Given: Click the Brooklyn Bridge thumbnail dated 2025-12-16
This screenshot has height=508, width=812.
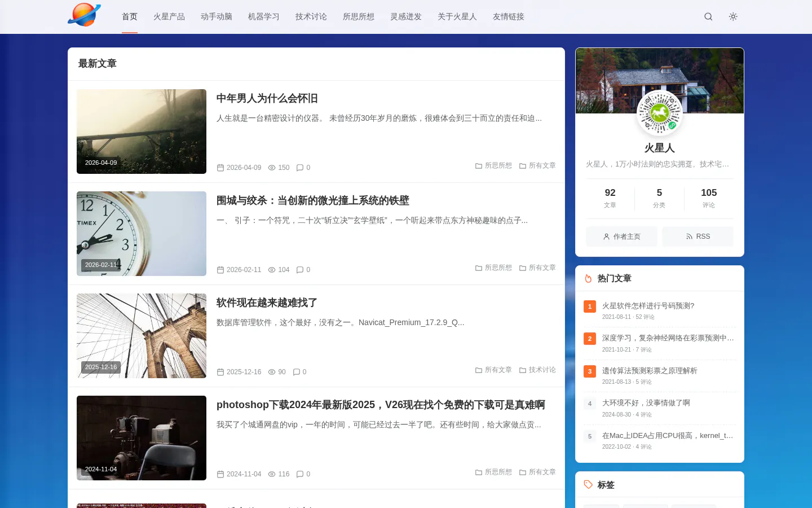Looking at the screenshot, I should (142, 336).
